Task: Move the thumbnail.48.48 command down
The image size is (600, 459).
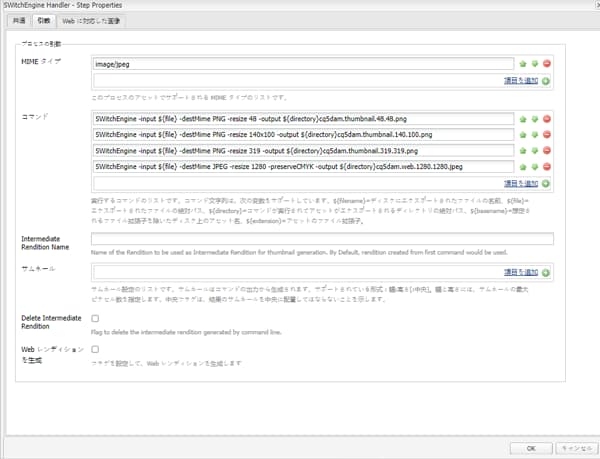Action: [535, 119]
